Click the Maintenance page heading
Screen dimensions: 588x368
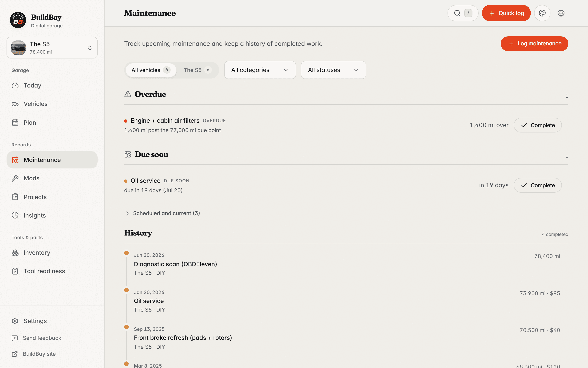pos(150,13)
